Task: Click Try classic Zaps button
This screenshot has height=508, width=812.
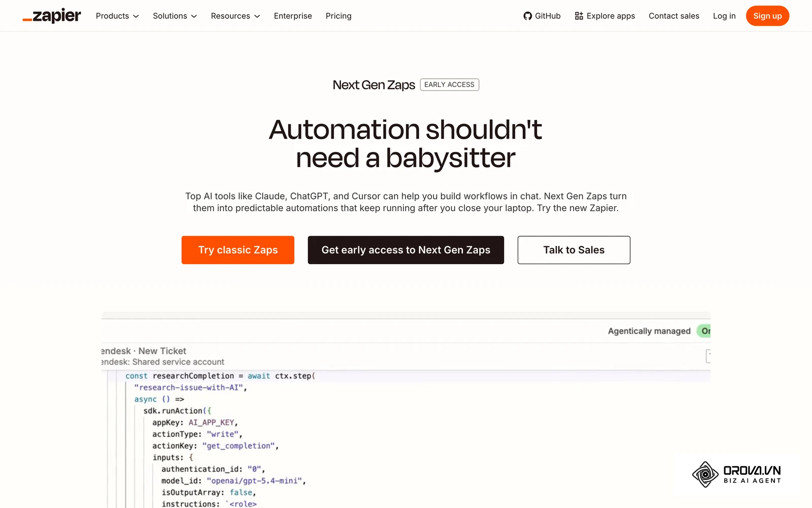Action: point(238,250)
